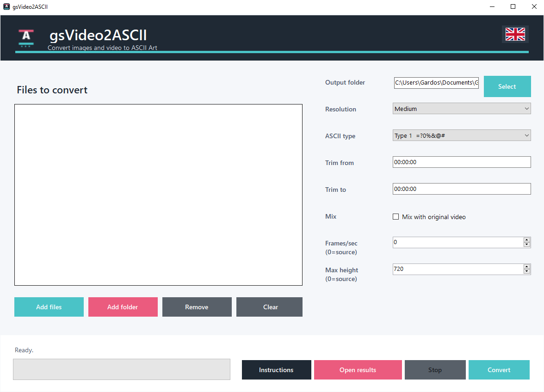The width and height of the screenshot is (544, 392).
Task: Expand the ASCII type dropdown
Action: [462, 135]
